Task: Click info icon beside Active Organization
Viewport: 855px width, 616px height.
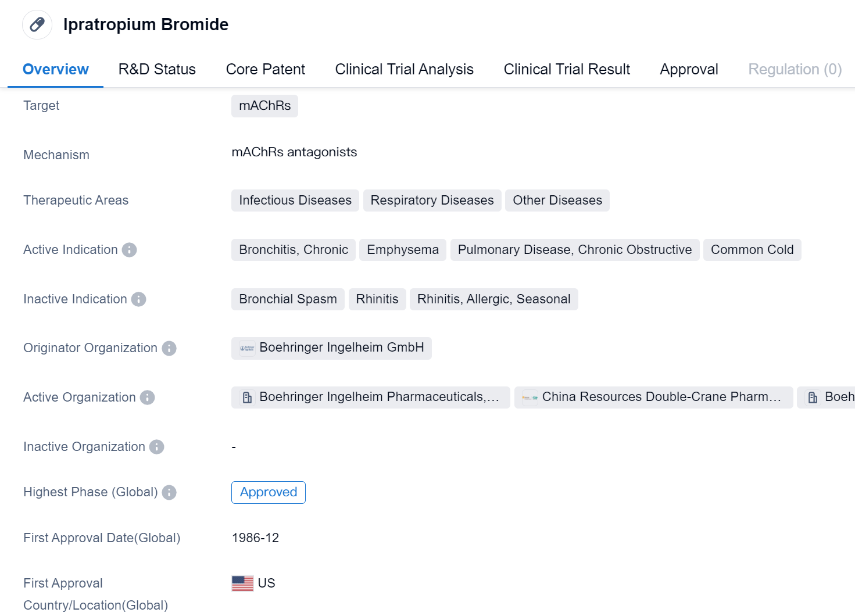Action: [148, 397]
